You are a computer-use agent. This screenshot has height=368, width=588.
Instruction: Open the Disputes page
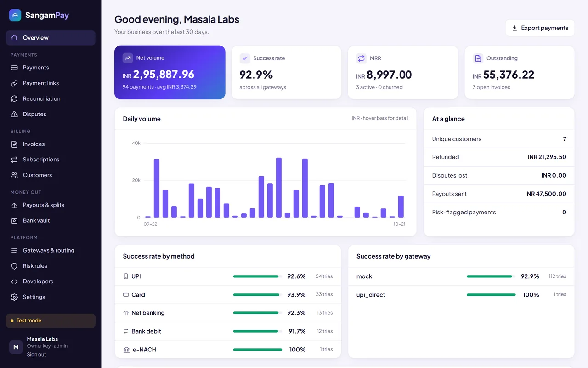[51, 114]
